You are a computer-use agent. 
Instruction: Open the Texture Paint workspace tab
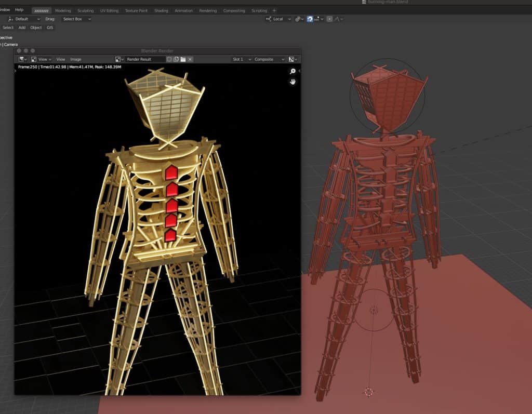pos(136,10)
